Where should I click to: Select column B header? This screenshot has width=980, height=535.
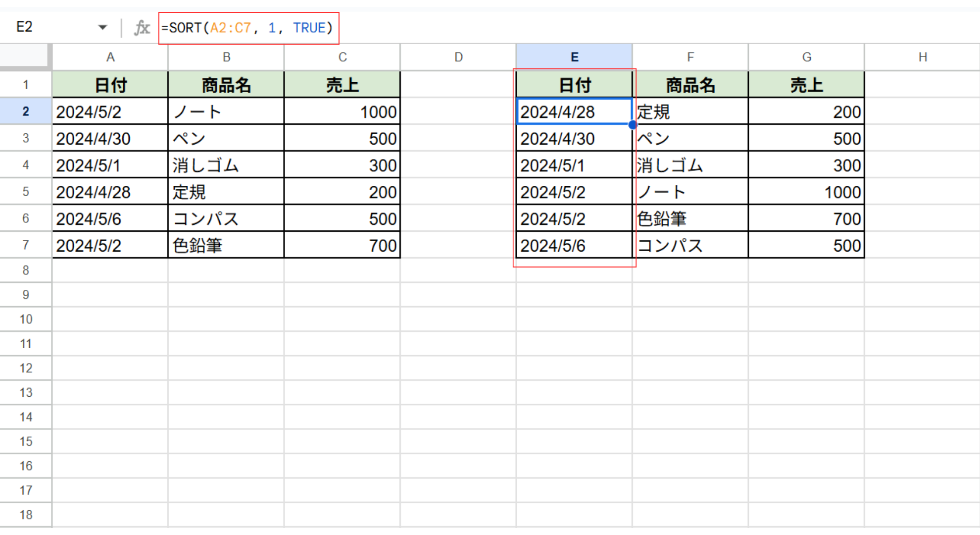click(226, 57)
